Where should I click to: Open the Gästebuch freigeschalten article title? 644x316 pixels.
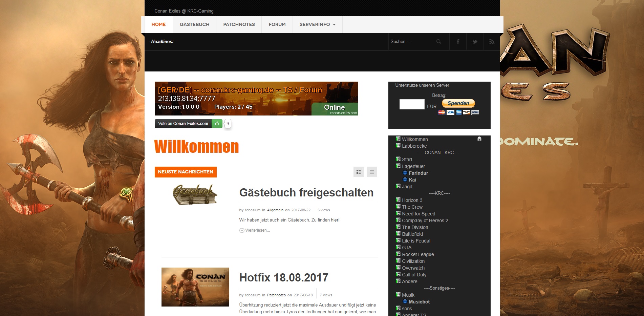pos(306,192)
